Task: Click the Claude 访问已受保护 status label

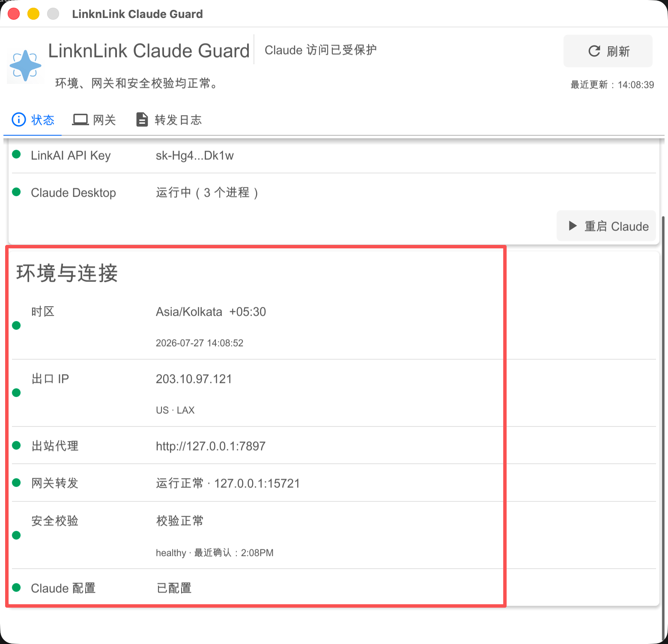Action: tap(321, 50)
